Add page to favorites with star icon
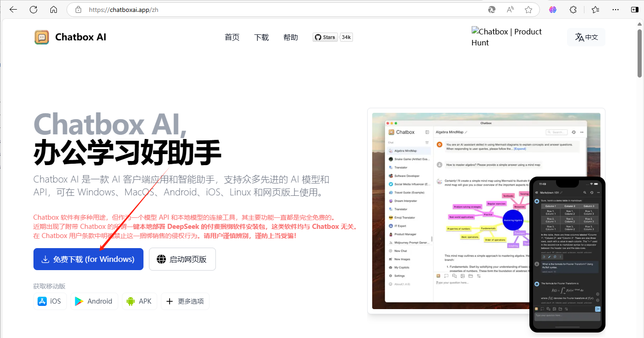Image resolution: width=644 pixels, height=338 pixels. click(x=528, y=10)
